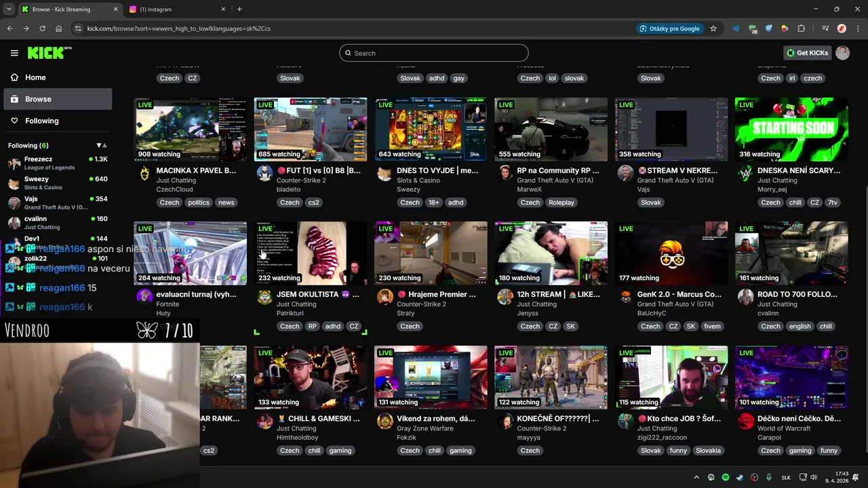
Task: Open Steam tray icon
Action: 740,477
